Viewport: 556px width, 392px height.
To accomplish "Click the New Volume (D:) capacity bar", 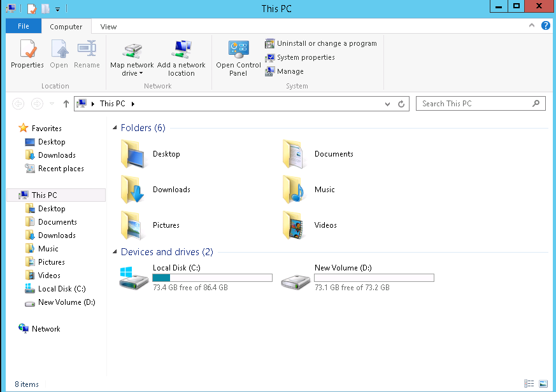I will [x=374, y=278].
